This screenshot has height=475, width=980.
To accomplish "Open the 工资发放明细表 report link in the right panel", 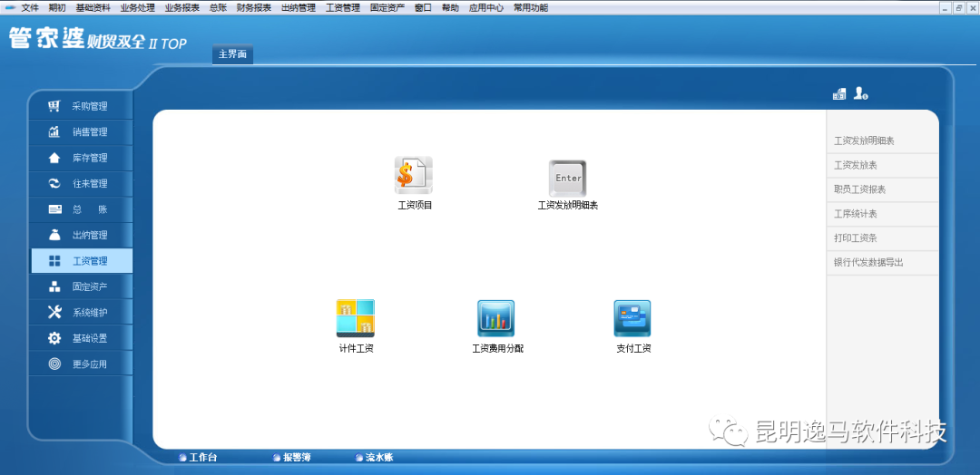I will click(x=864, y=141).
